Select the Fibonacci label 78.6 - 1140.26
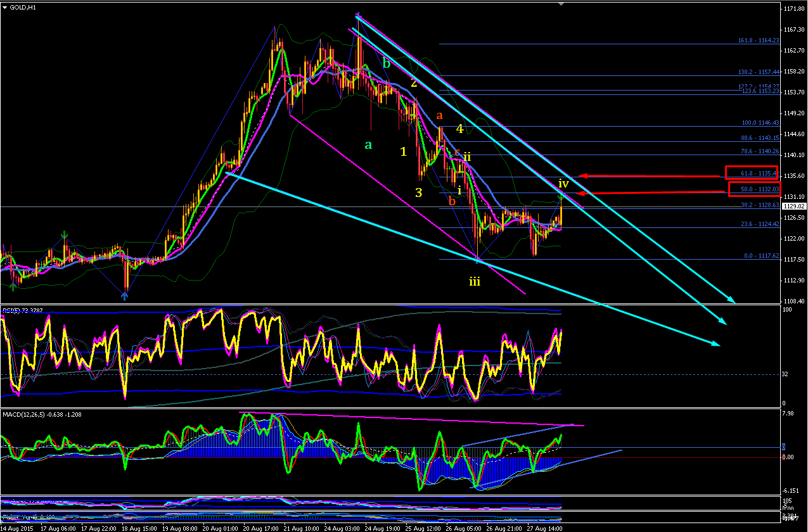 [x=760, y=151]
